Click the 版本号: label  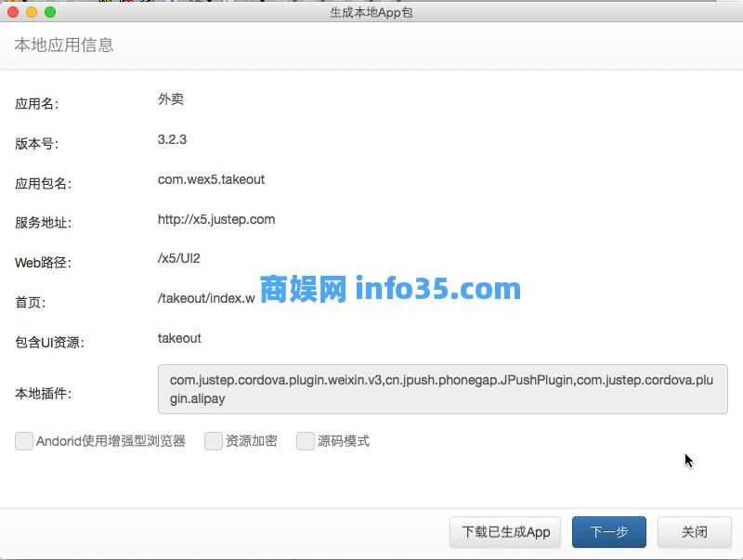coord(36,144)
